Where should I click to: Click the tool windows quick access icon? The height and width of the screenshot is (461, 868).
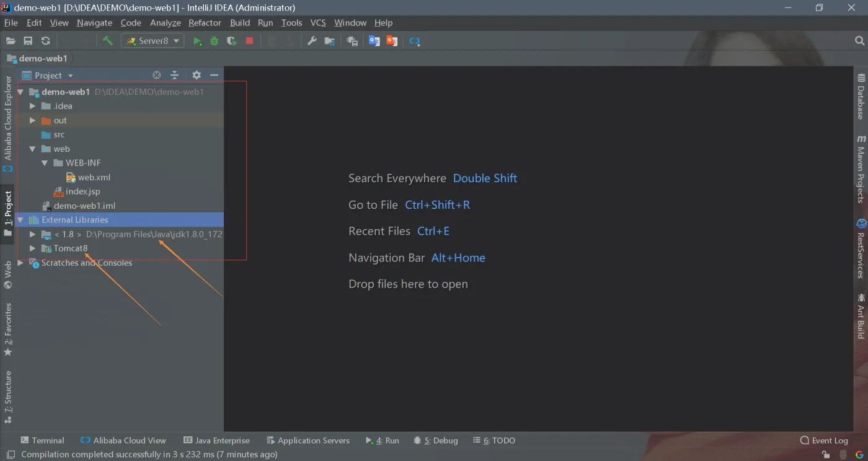(11, 454)
